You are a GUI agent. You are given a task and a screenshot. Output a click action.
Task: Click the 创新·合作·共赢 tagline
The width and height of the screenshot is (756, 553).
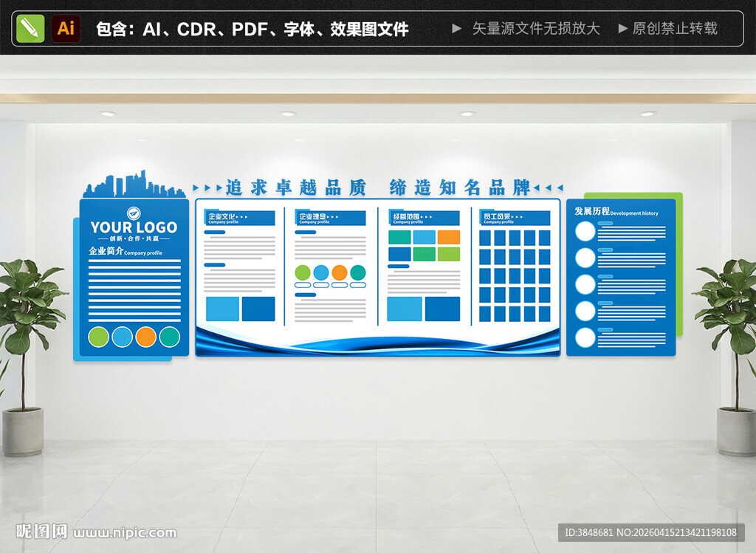(x=134, y=238)
